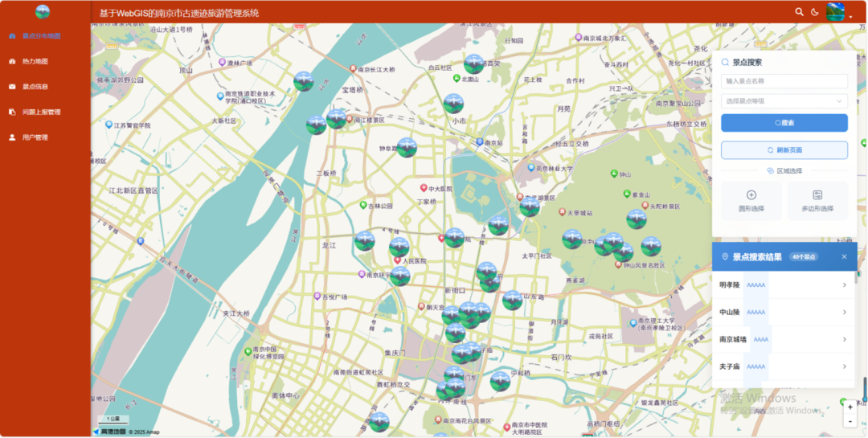Open the top bar search icon
Screen dimensions: 868x438
[799, 11]
